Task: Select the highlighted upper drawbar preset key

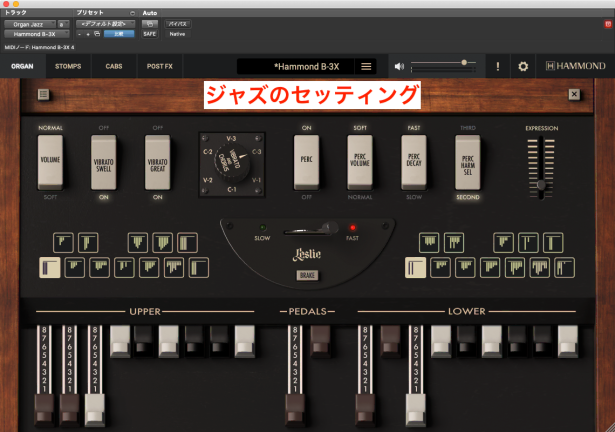Action: [49, 267]
